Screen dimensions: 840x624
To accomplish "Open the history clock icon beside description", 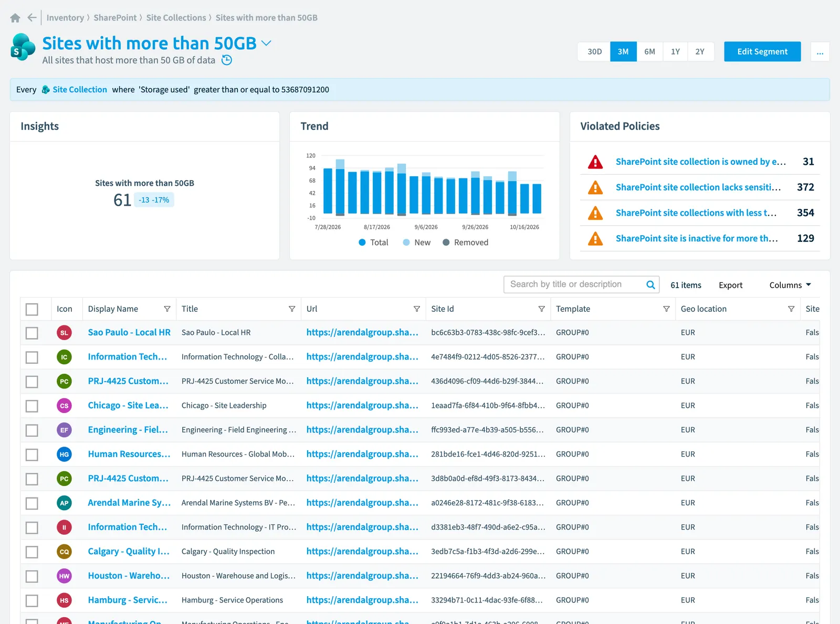I will click(227, 60).
